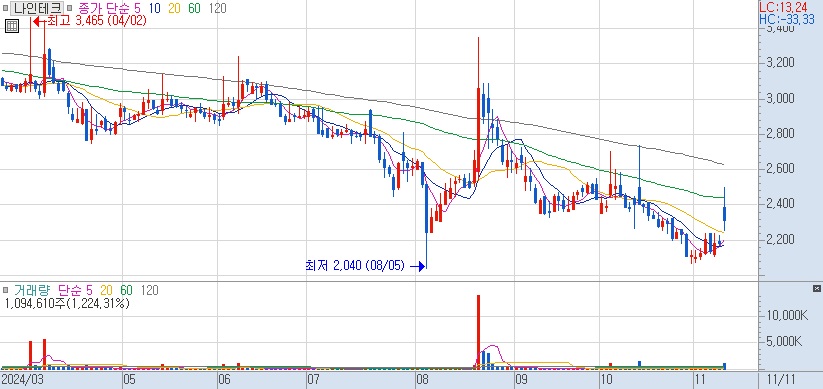Select the orange 20-period price average label
Viewport: 823px width, 389px height.
(174, 8)
